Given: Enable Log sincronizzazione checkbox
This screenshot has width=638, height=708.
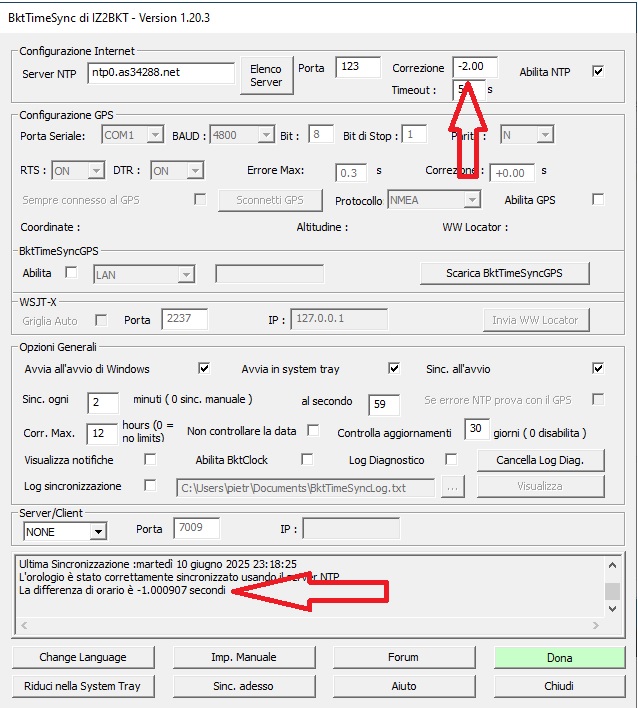Looking at the screenshot, I should (x=150, y=486).
